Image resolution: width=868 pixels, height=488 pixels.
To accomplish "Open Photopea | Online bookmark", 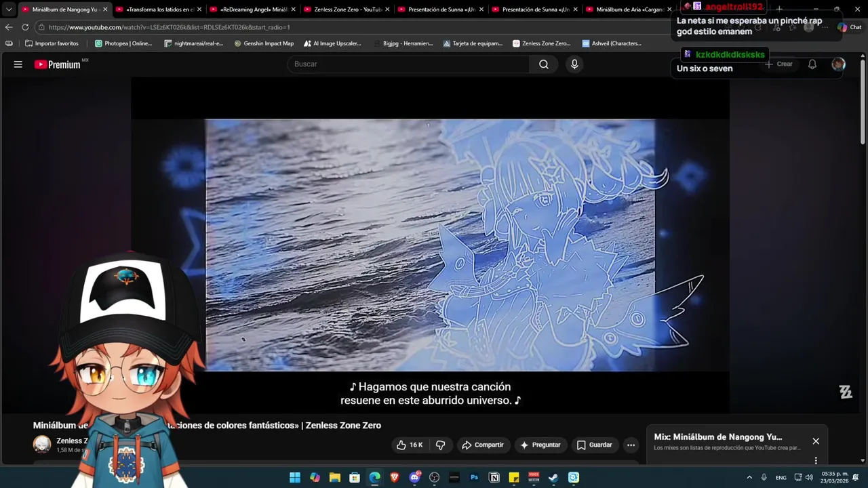I will coord(123,43).
